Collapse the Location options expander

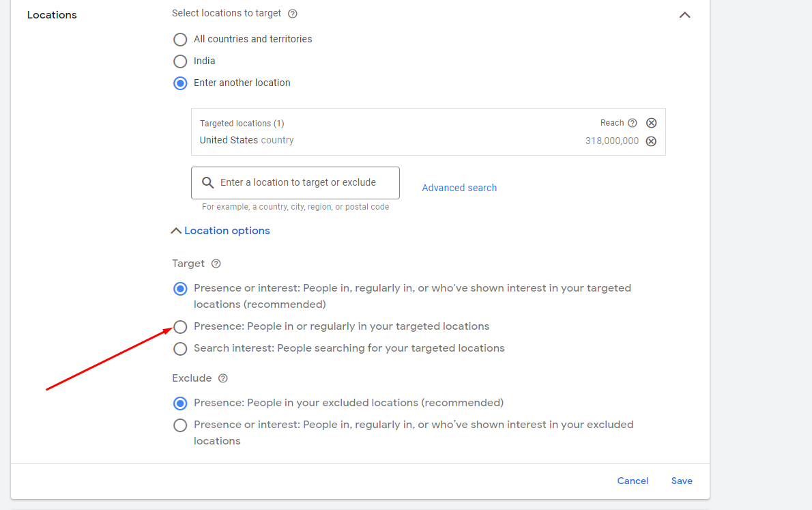click(x=220, y=231)
